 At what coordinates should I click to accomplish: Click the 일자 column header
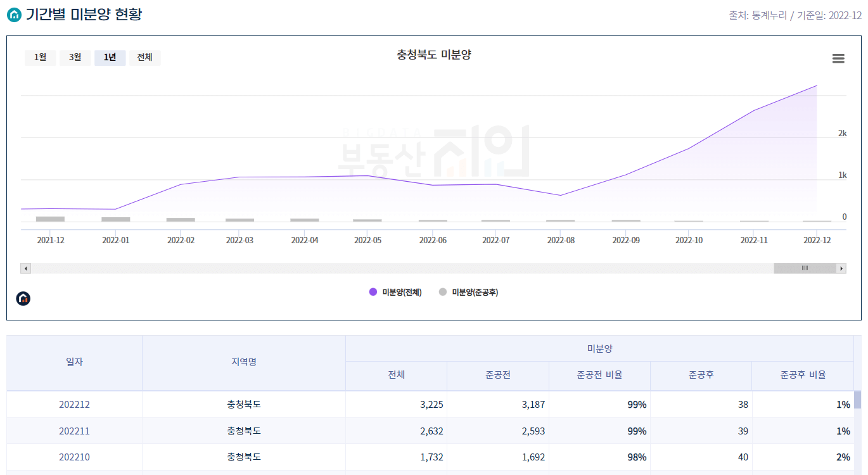coord(75,362)
